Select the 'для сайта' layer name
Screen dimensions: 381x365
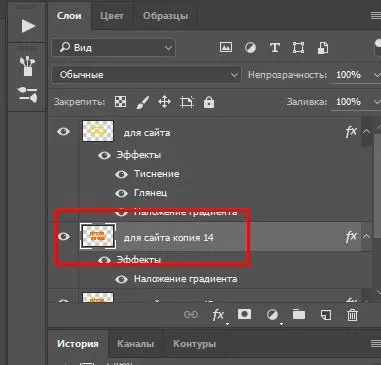click(x=147, y=133)
